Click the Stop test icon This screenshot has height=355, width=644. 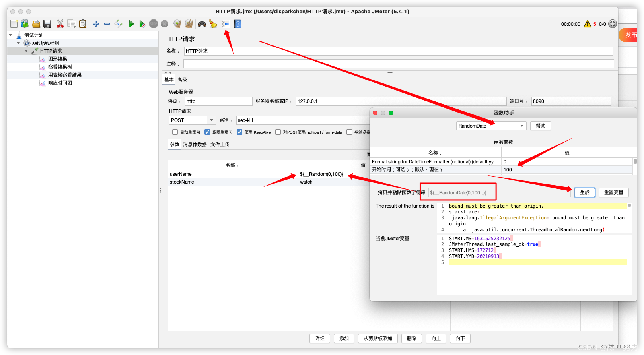pos(154,24)
